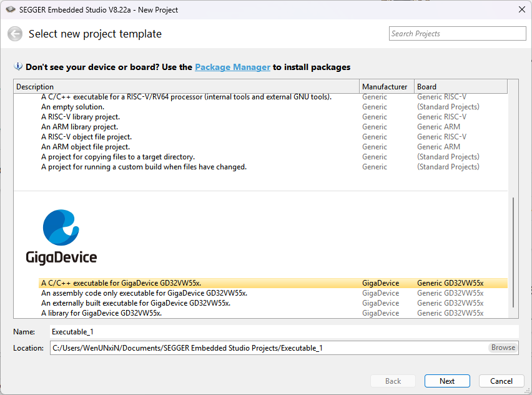
Task: Sort list by Board column header
Action: (461, 86)
